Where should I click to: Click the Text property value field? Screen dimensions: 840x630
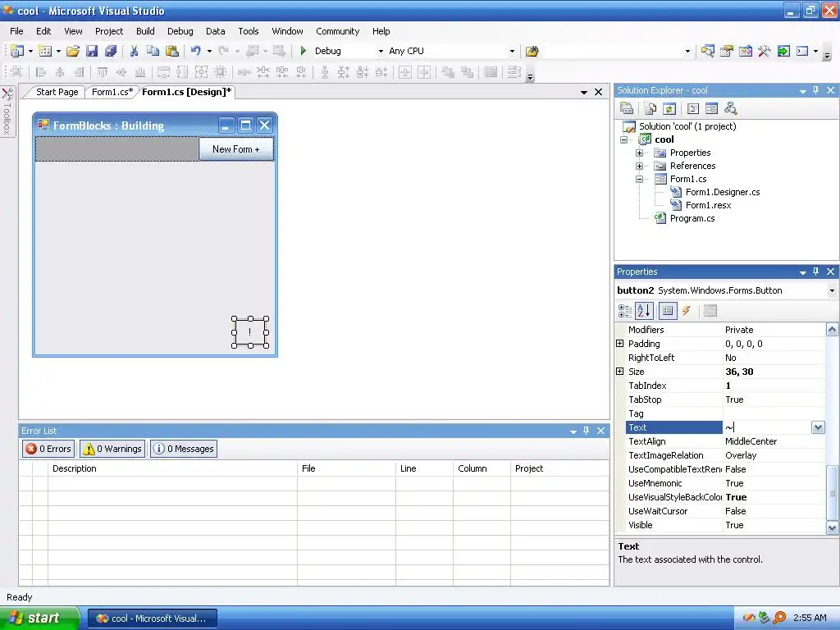click(x=767, y=427)
